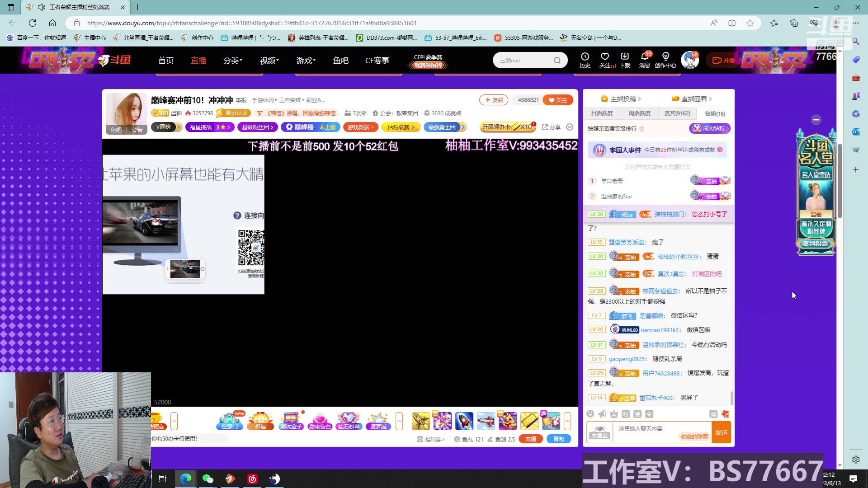Toggle the browser split screen icon
The width and height of the screenshot is (868, 488).
pos(732,23)
